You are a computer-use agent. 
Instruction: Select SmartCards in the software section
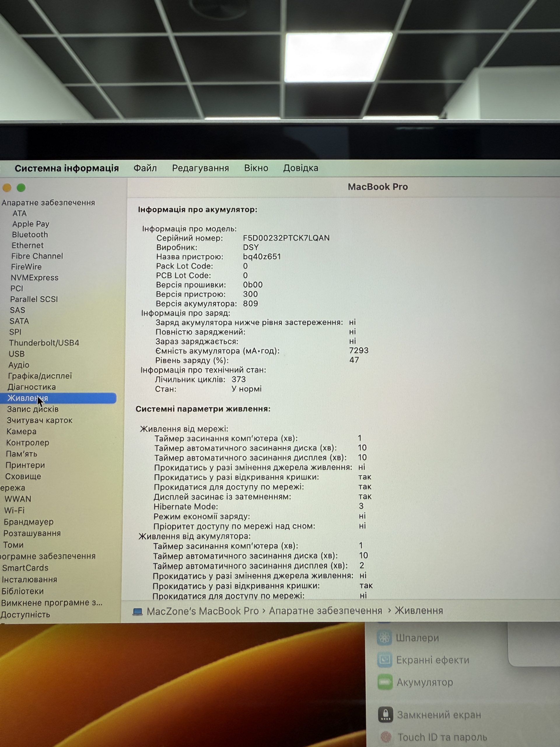click(x=25, y=568)
